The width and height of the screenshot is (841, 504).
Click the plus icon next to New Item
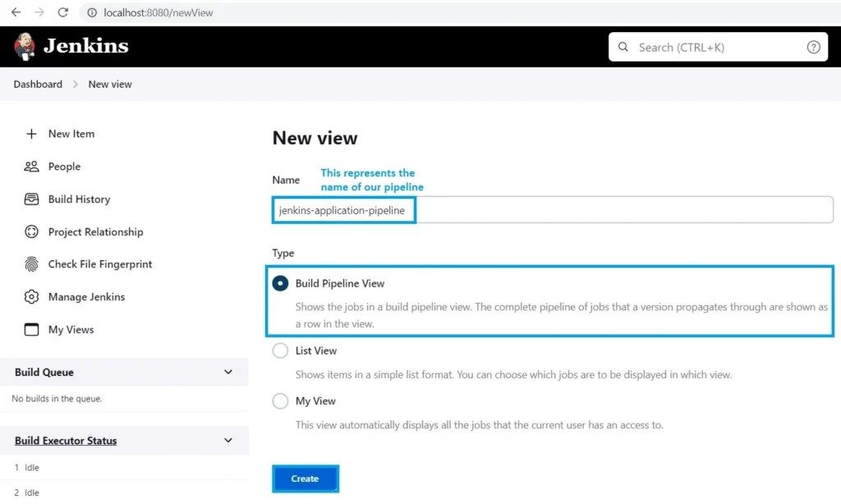pyautogui.click(x=32, y=134)
